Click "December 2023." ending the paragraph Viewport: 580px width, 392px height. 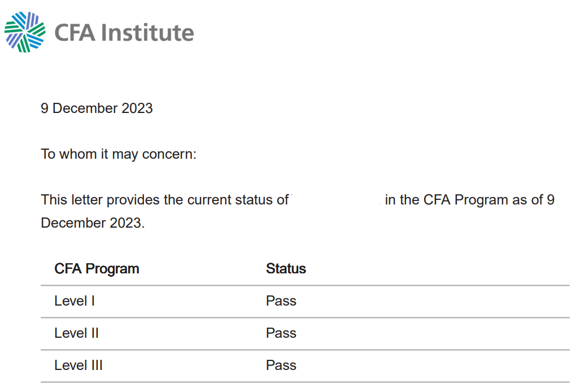(x=93, y=223)
